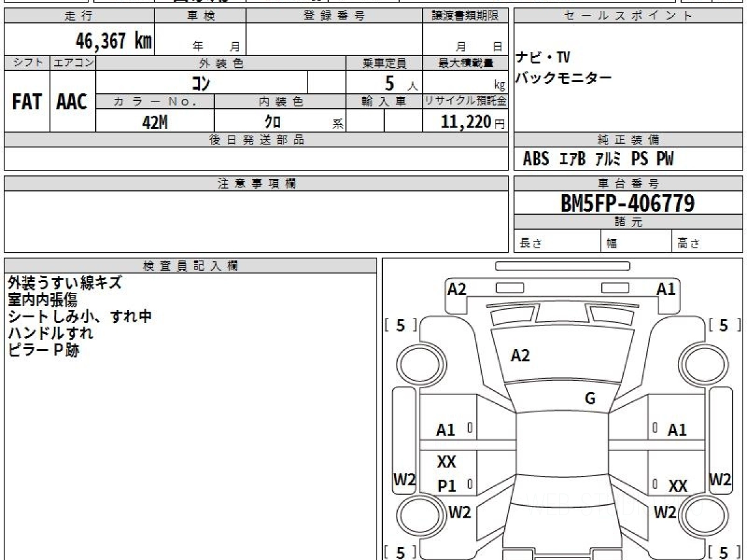Click the FAT transmission value
This screenshot has width=747, height=560.
pyautogui.click(x=27, y=102)
